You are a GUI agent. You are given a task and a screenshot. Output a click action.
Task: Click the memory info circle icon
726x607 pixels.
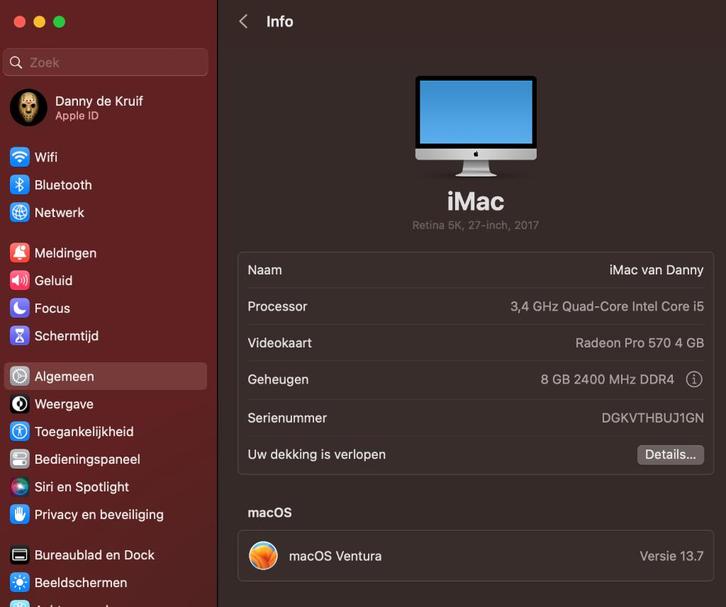click(x=694, y=379)
